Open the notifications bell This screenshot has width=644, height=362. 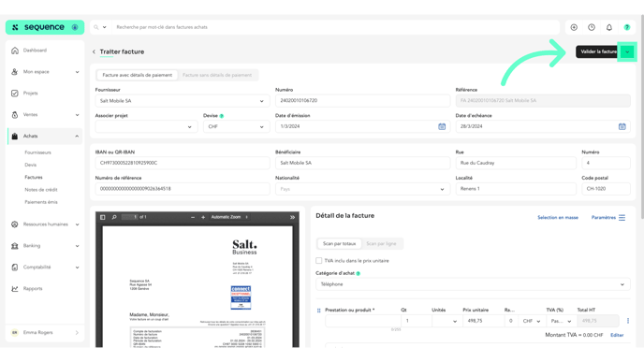click(x=609, y=27)
